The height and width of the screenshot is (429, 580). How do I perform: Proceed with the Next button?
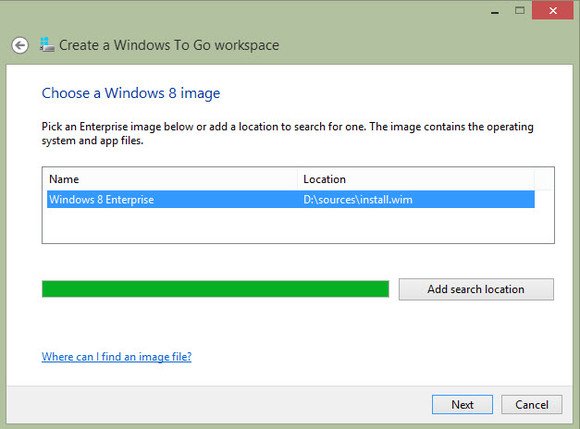tap(462, 404)
